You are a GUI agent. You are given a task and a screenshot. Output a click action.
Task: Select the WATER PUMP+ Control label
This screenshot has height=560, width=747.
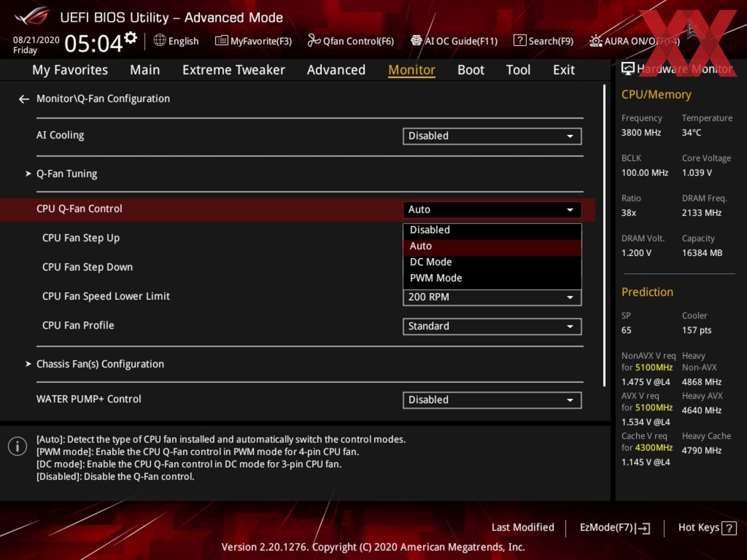(x=88, y=399)
